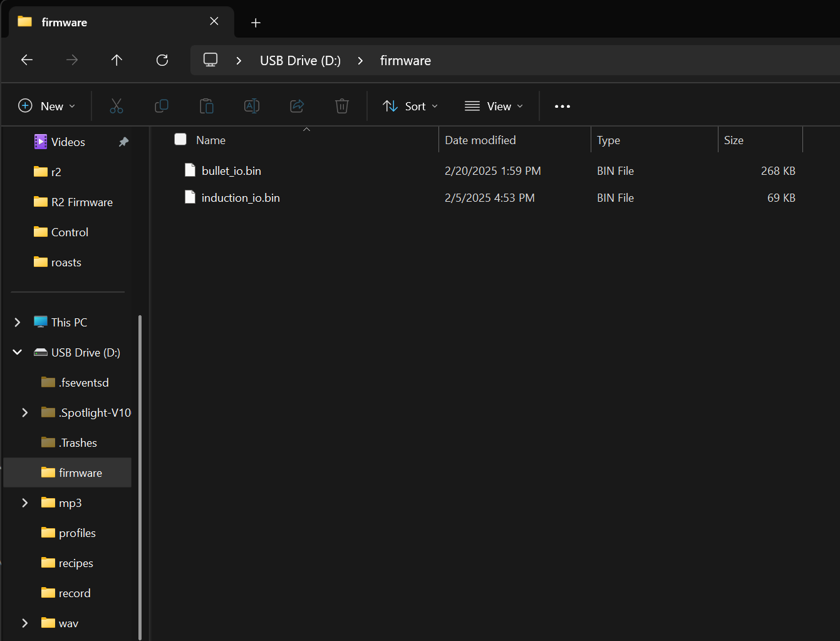This screenshot has width=840, height=641.
Task: Click the bullet_io.bin file icon
Action: [x=190, y=170]
